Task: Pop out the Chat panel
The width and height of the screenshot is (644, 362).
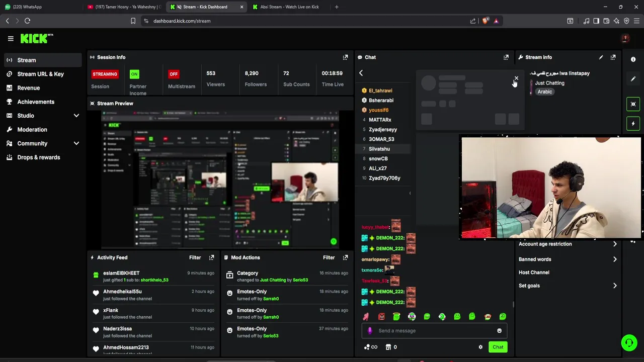Action: click(x=506, y=57)
